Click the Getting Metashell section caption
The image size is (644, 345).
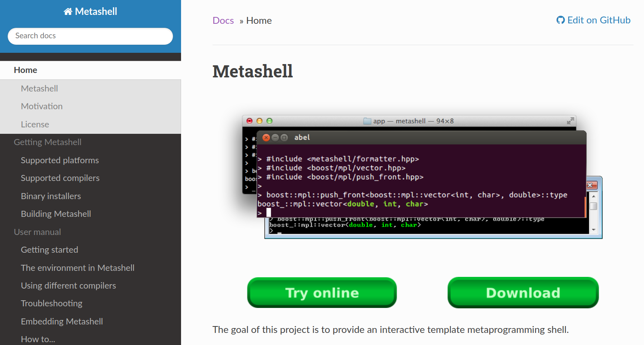pyautogui.click(x=48, y=142)
